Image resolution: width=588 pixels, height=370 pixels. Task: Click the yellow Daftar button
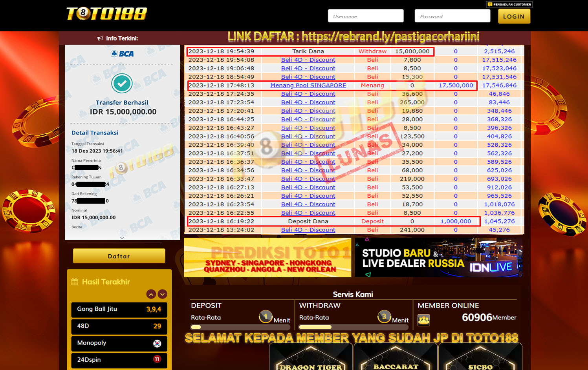119,256
